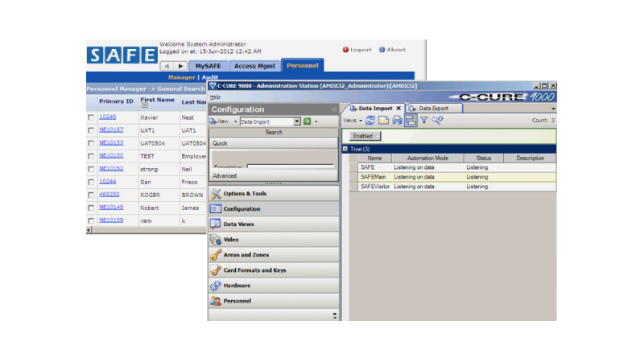Click the refresh icon in Data Import toolbar
The height and width of the screenshot is (362, 644).
pos(370,121)
